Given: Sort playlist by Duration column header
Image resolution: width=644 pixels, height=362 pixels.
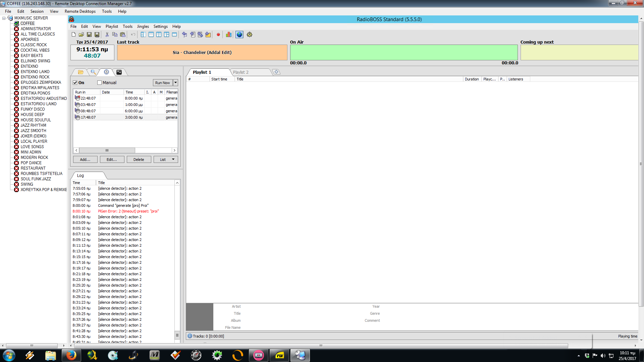Looking at the screenshot, I should click(472, 79).
